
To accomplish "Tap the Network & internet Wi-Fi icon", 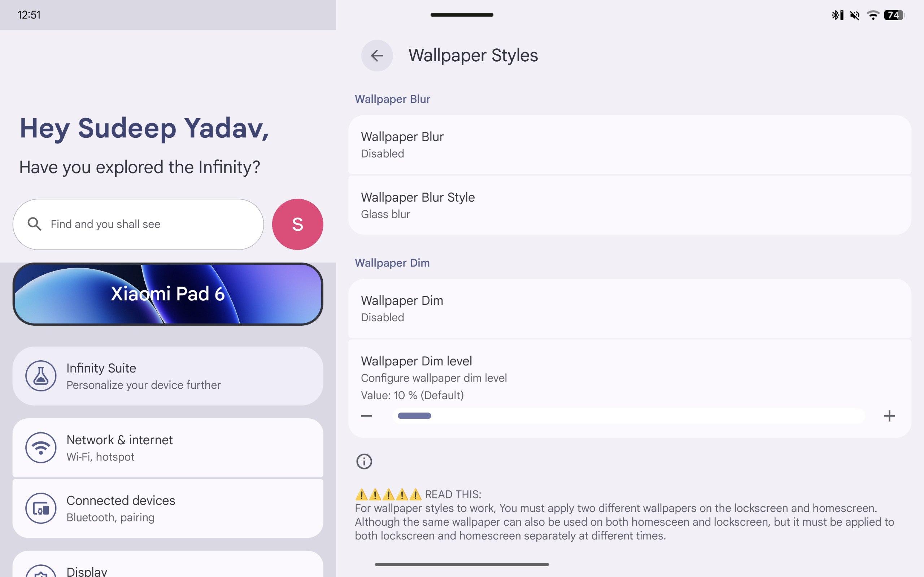I will (41, 448).
